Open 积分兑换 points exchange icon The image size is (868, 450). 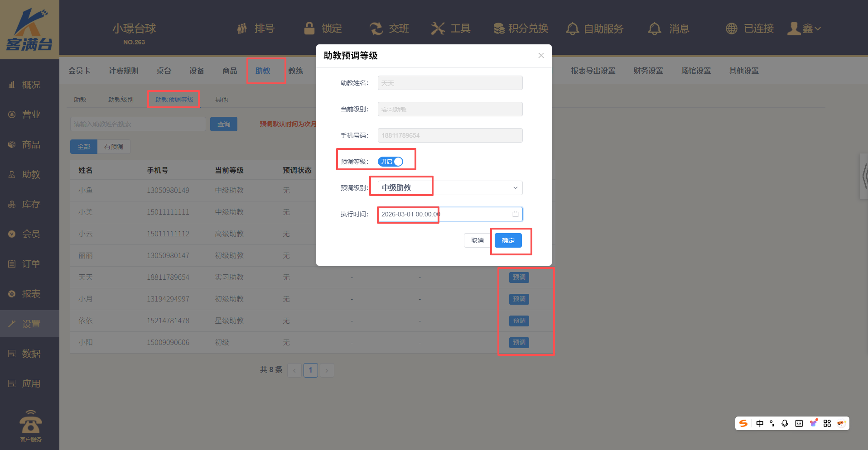click(499, 29)
